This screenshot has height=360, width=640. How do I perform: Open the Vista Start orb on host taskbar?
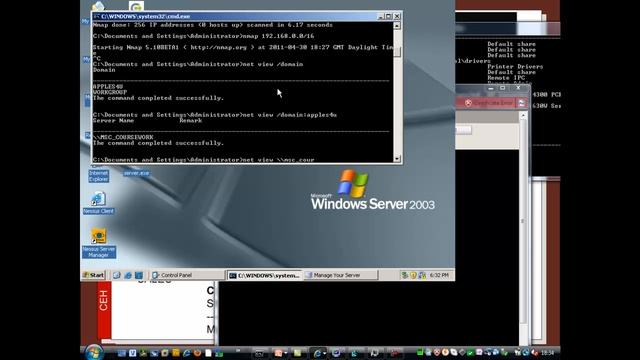click(94, 353)
